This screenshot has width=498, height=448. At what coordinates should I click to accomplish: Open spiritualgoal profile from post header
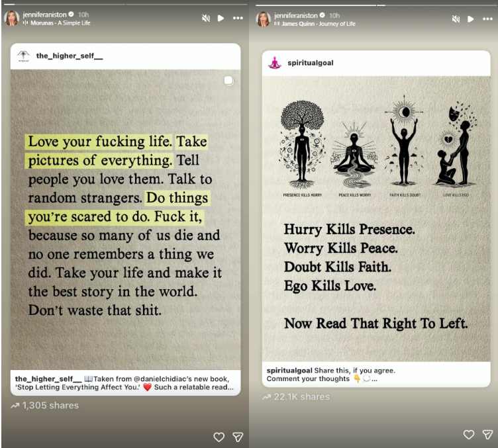[311, 63]
